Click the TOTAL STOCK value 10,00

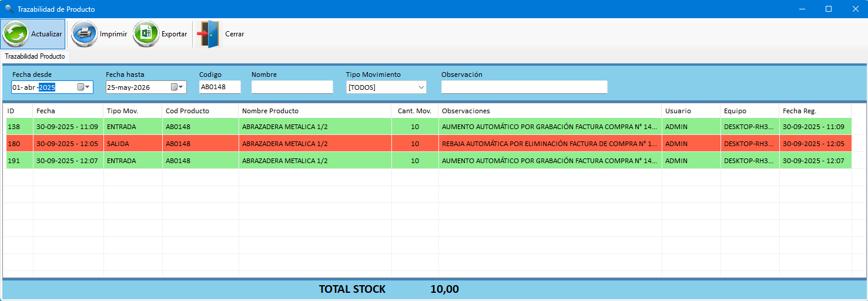click(x=444, y=289)
